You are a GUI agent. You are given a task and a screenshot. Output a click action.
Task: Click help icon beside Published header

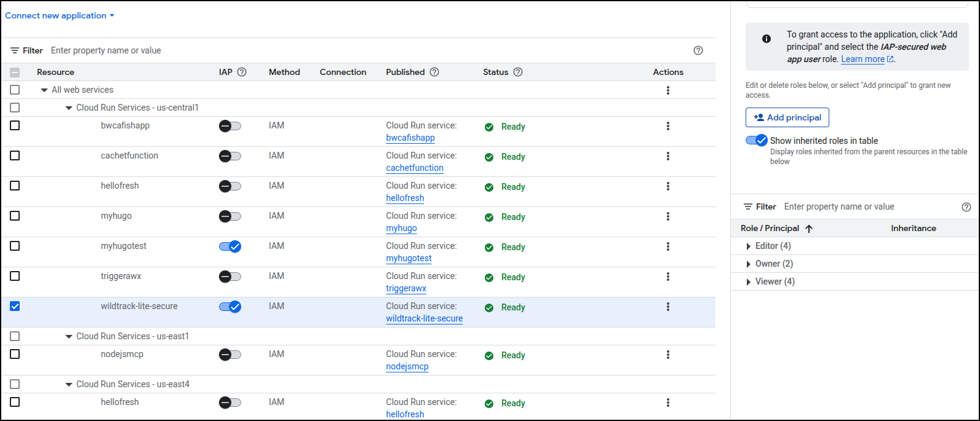434,72
